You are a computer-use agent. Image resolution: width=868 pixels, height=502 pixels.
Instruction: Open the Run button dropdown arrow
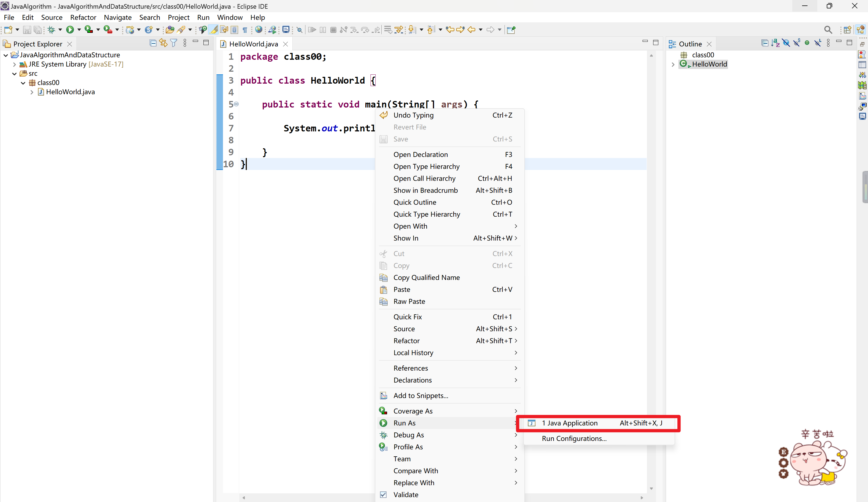tap(79, 30)
